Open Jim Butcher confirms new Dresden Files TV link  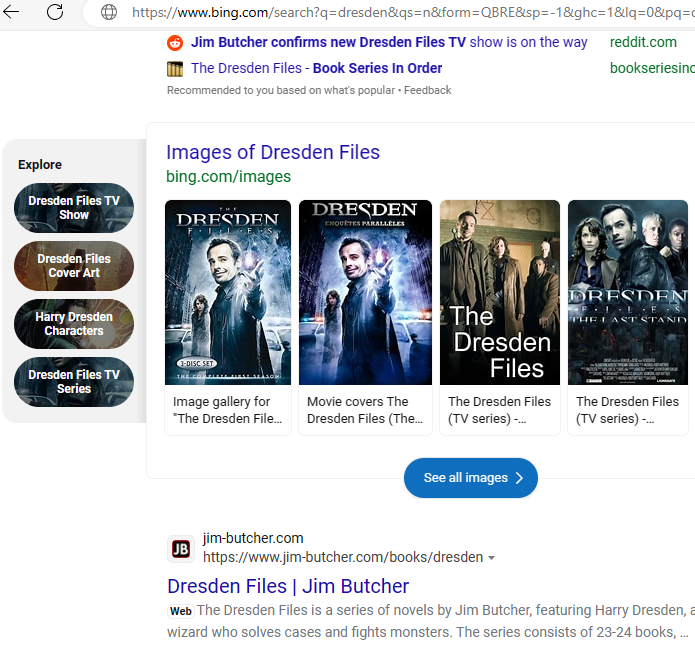(x=389, y=42)
